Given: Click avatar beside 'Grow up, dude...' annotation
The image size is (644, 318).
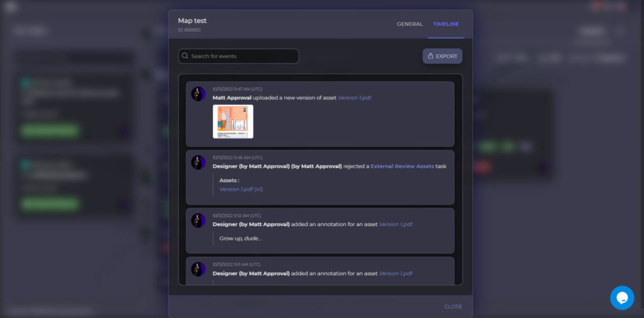Looking at the screenshot, I should point(198,220).
